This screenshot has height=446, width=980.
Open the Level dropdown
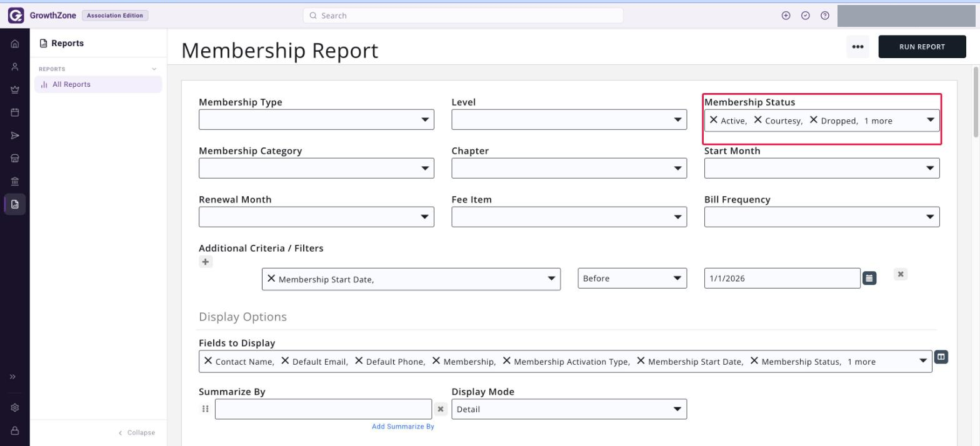click(x=569, y=119)
